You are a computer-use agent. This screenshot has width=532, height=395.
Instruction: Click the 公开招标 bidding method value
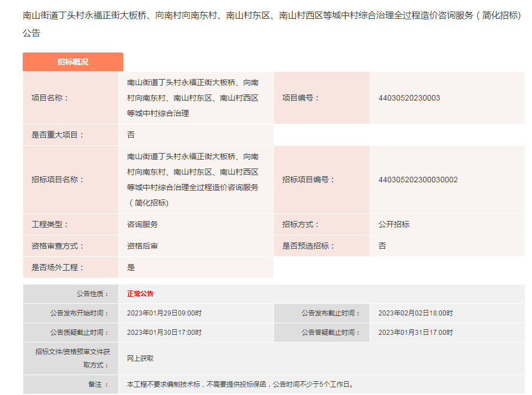click(x=394, y=224)
